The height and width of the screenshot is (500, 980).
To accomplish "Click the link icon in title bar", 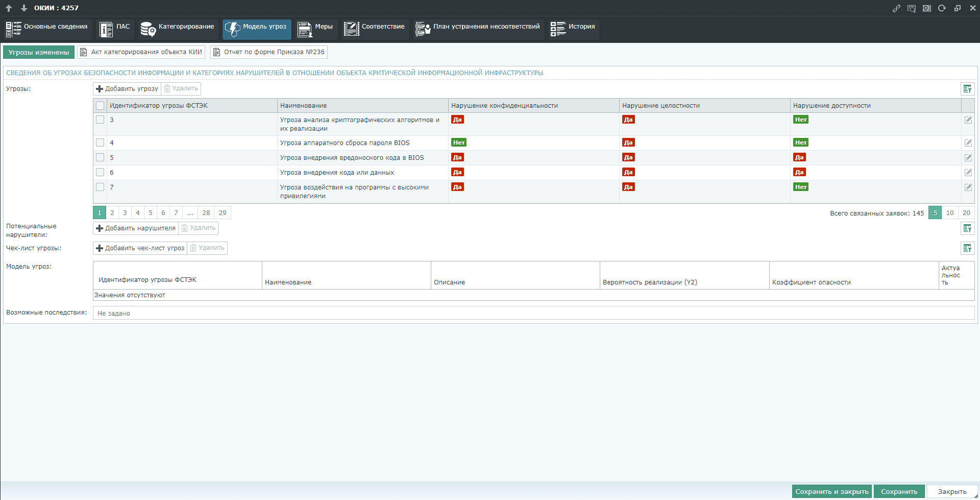I will tap(896, 8).
